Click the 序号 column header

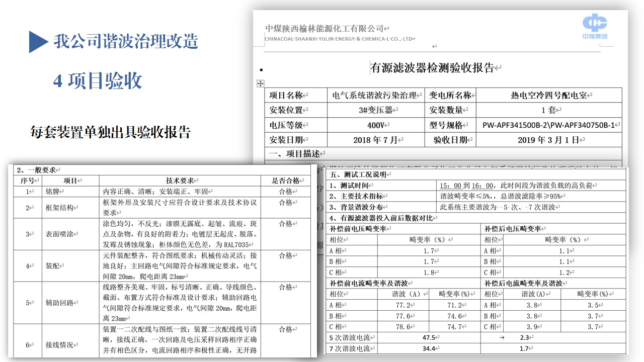tap(27, 180)
